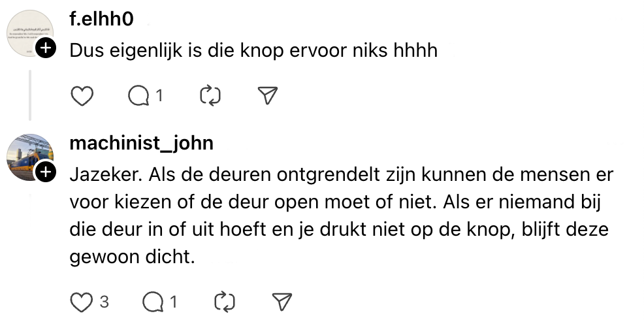This screenshot has height=320, width=644.
Task: Click reply bubble on machinist_john's comment
Action: point(153,302)
